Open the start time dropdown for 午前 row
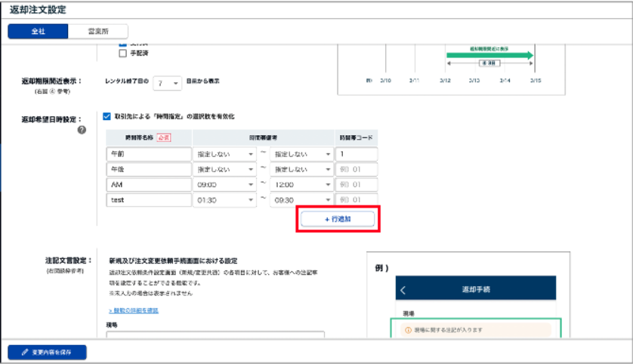The width and height of the screenshot is (633, 364). 225,153
